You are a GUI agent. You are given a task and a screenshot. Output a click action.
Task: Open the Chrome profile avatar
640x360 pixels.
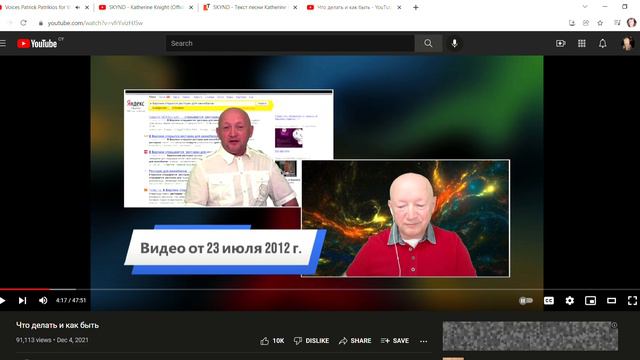pos(631,23)
